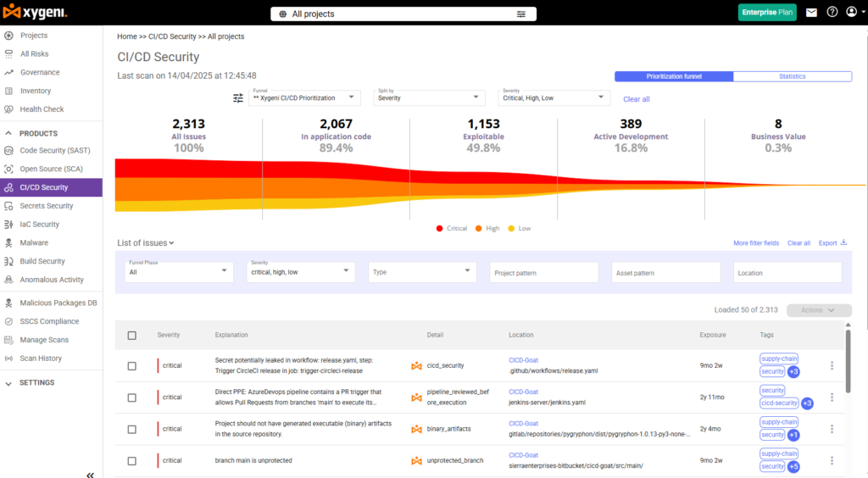The image size is (868, 478).
Task: Click Clear all next to funnel filters
Action: (636, 99)
